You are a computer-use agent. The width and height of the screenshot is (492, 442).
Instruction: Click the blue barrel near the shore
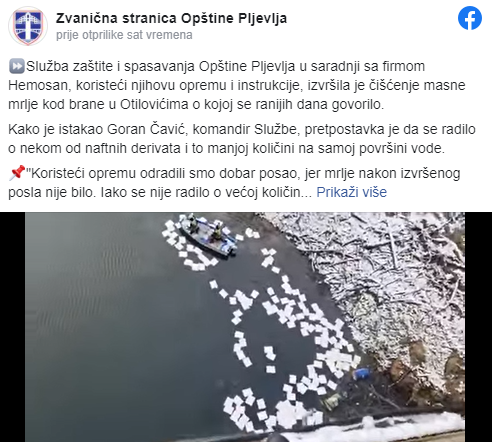coord(362,373)
